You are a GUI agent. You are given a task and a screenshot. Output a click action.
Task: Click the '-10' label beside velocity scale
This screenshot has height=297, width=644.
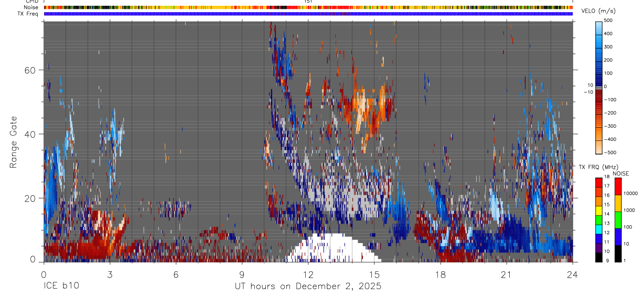point(588,92)
